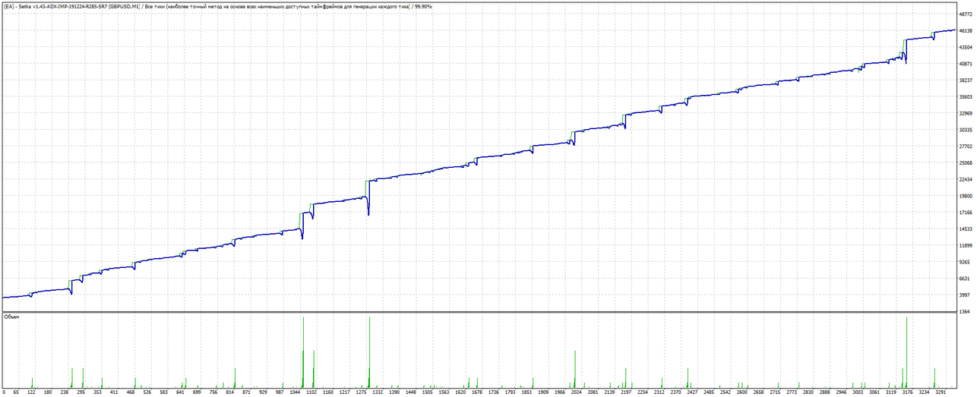Click the y-axis value 30335

[x=966, y=130]
